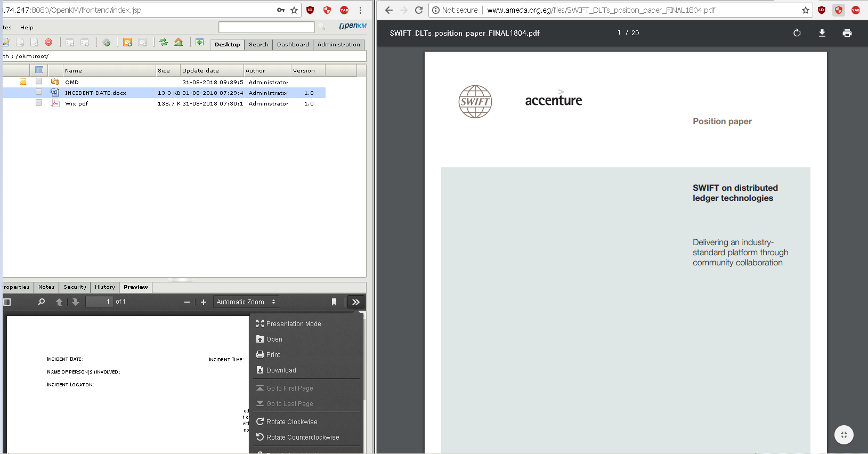Click Presentation Mode in the tools menu
The width and height of the screenshot is (868, 454).
tap(293, 324)
